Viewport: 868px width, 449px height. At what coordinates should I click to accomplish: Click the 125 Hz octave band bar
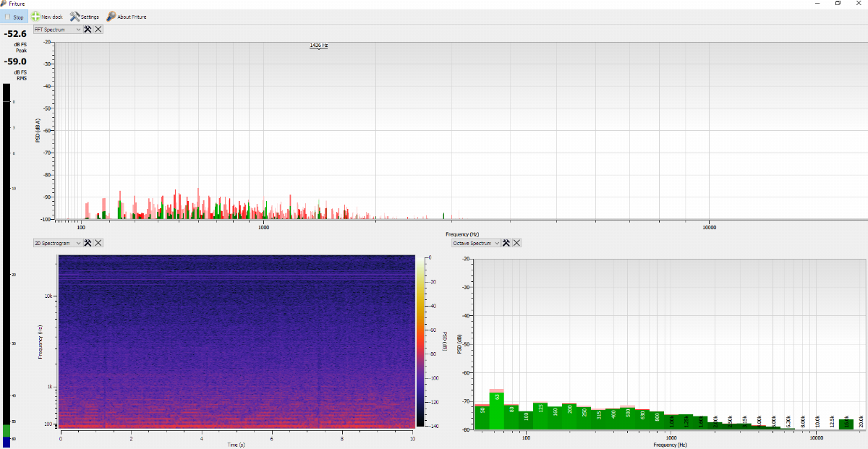(x=540, y=416)
